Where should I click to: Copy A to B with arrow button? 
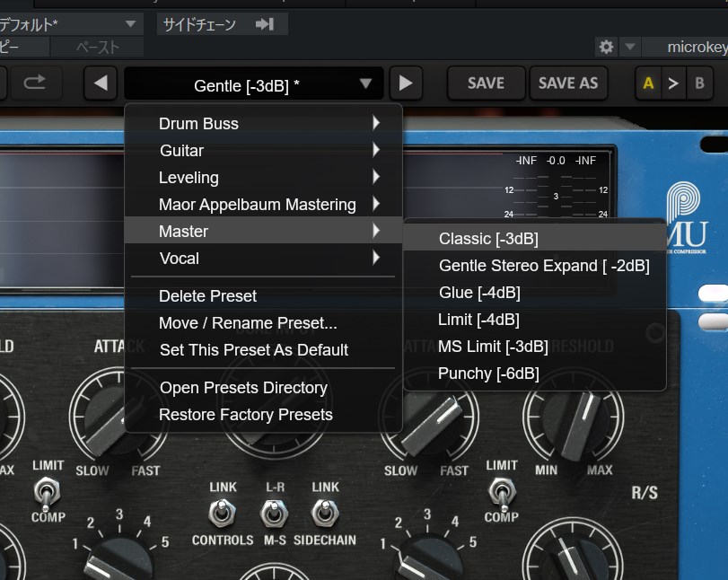[673, 83]
